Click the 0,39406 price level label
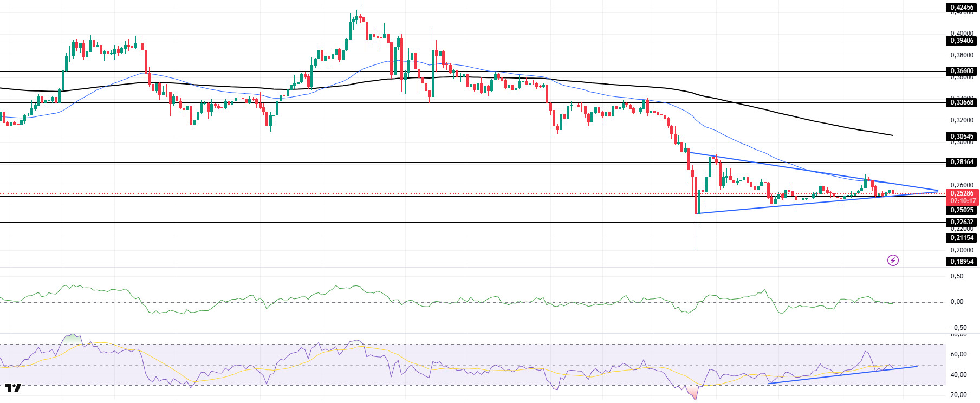 [962, 41]
